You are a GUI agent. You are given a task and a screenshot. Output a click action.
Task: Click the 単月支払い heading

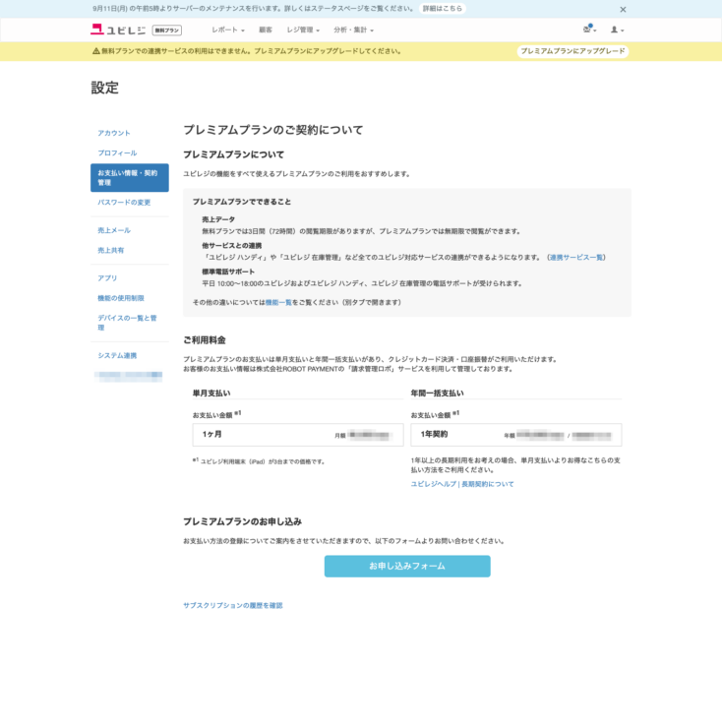pyautogui.click(x=211, y=393)
